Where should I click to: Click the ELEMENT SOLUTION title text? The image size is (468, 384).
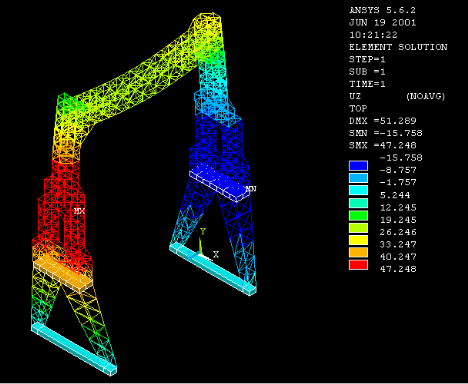398,47
